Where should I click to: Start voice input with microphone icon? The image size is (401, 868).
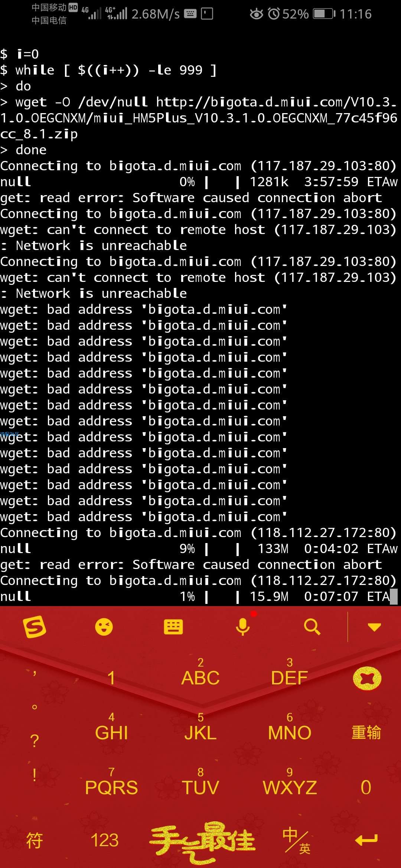(x=243, y=627)
